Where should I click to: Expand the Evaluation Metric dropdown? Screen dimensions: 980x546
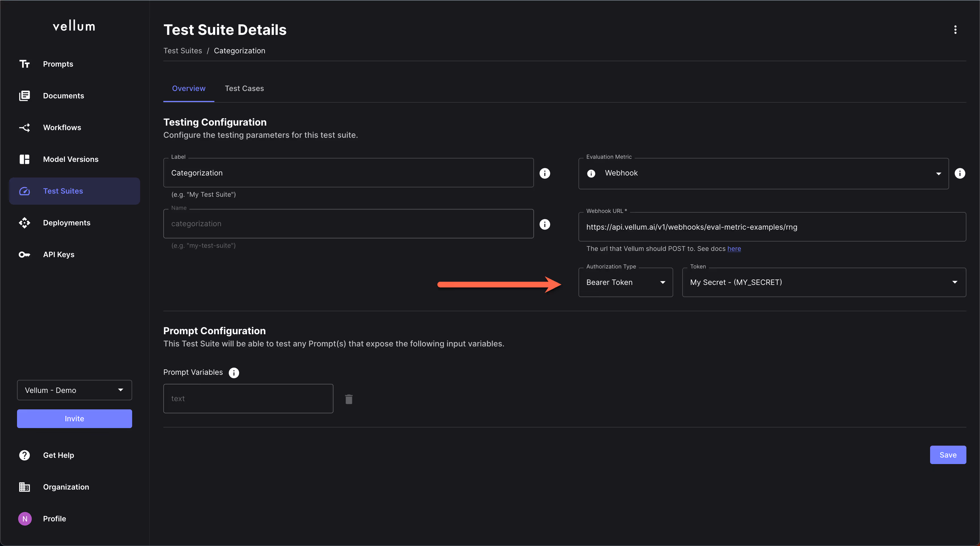pos(938,173)
